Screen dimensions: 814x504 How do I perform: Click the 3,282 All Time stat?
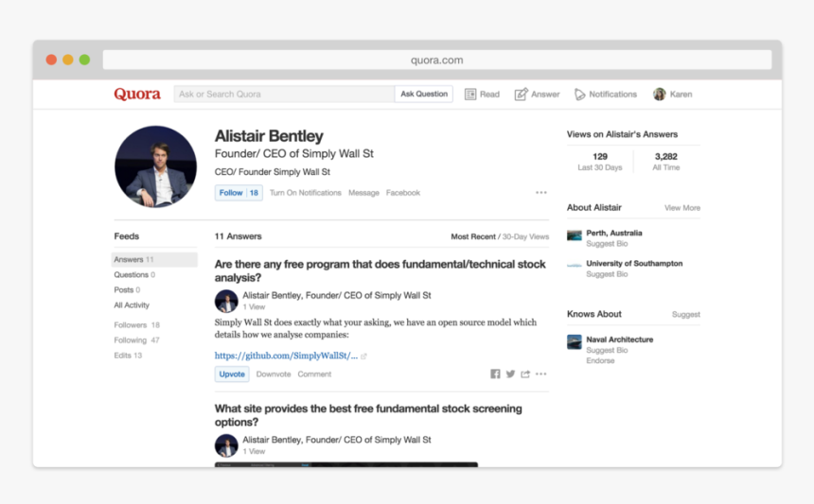tap(666, 162)
